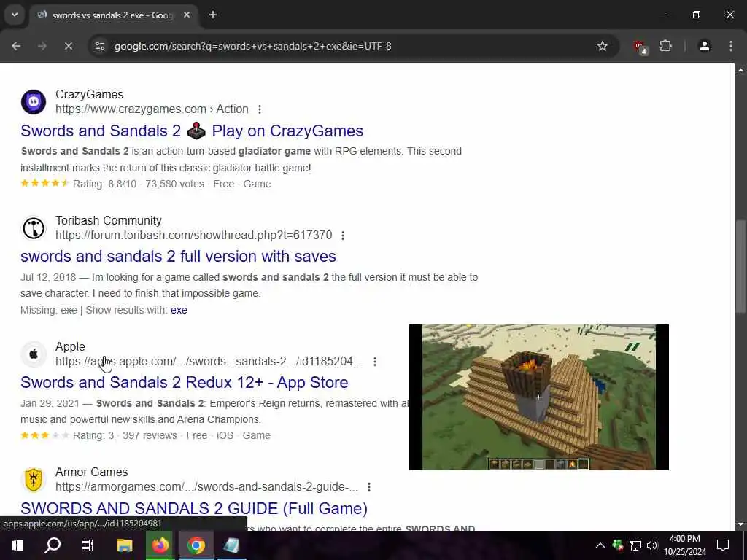Click the green tray icon with red dot
This screenshot has height=560, width=747.
click(618, 545)
